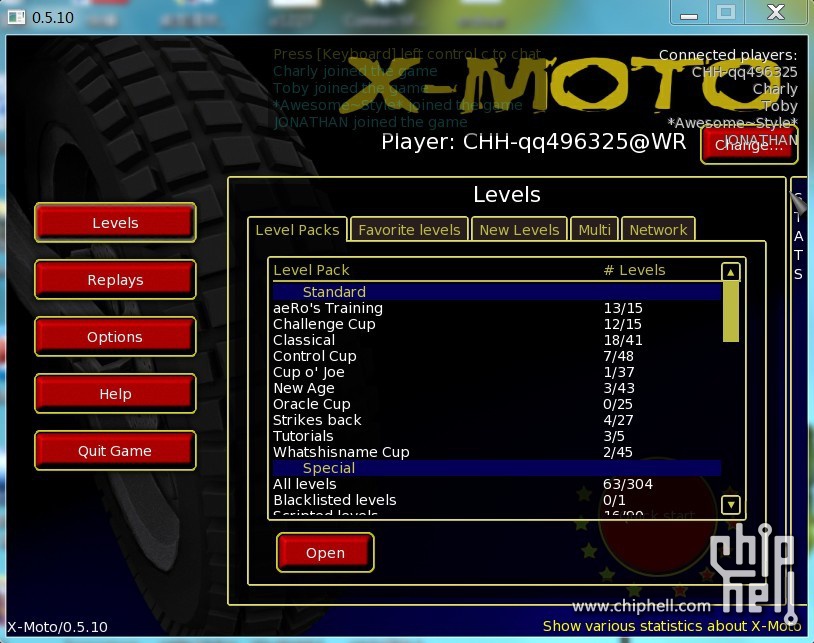814x643 pixels.
Task: Switch to the Multi tab
Action: [594, 229]
